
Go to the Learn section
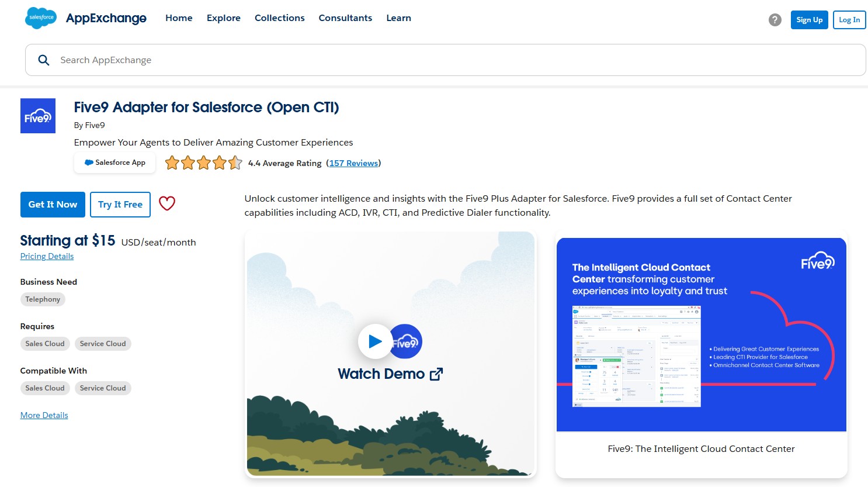coord(398,18)
